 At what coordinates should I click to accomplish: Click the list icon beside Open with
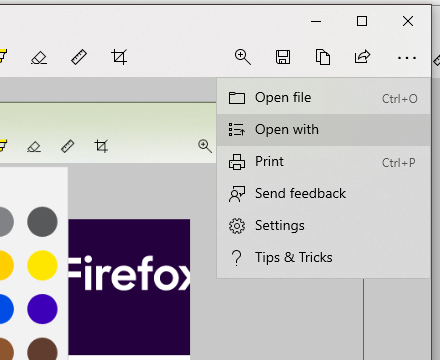237,130
